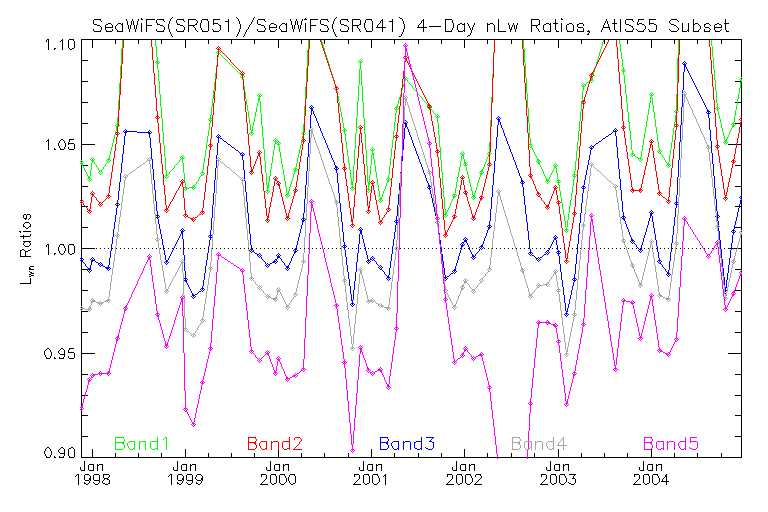The width and height of the screenshot is (768, 512).
Task: Click the Jan 2002 x-axis label
Action: click(x=464, y=473)
